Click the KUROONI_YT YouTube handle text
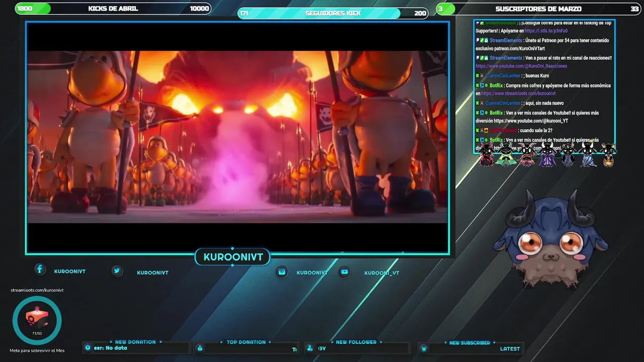The height and width of the screenshot is (362, 644). tap(382, 273)
